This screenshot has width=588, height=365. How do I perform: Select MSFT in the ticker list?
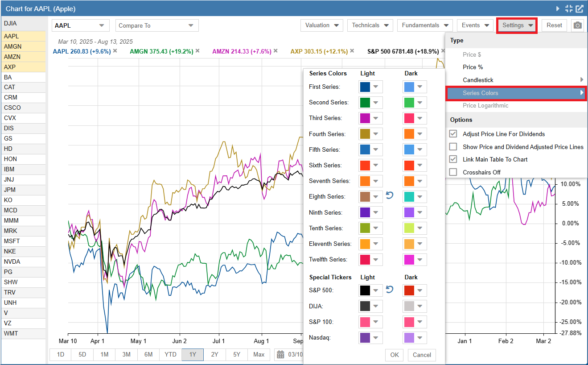(24, 241)
